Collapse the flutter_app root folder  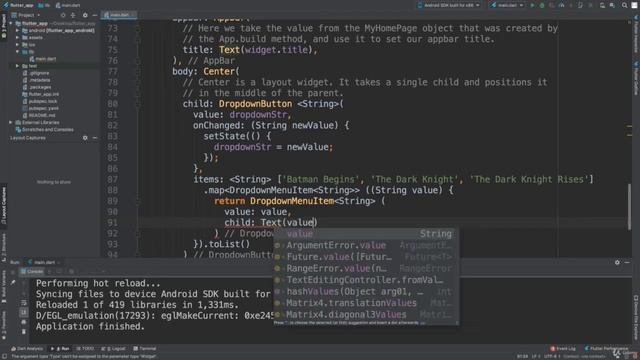click(x=11, y=24)
